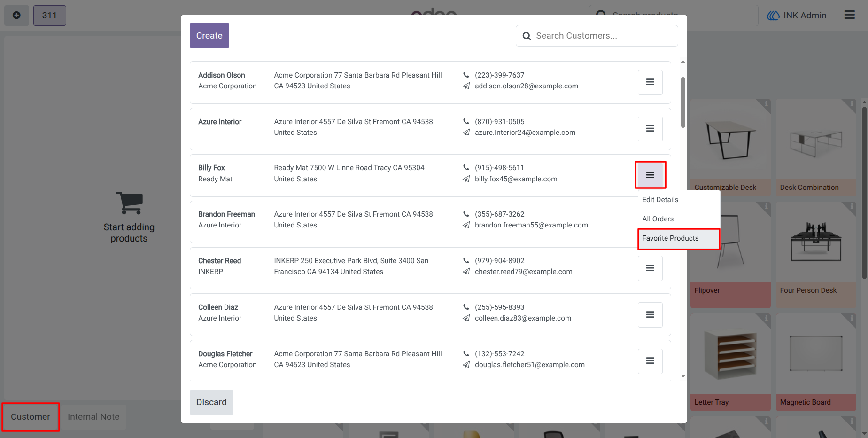The width and height of the screenshot is (868, 438).
Task: Open the menu for Azure Interior customer
Action: 650,129
